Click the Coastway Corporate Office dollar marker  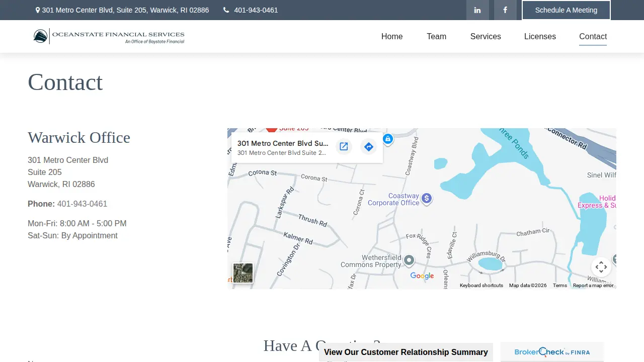pos(427,199)
